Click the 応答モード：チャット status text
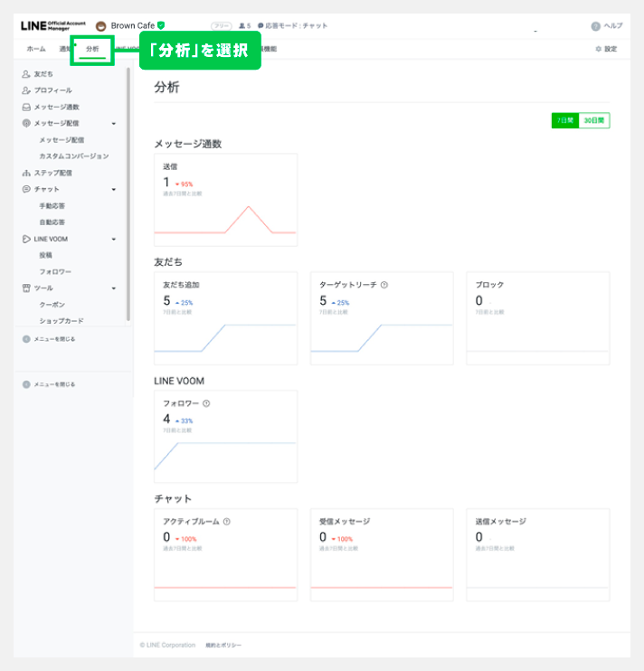Viewport: 644px width, 671px height. (296, 25)
